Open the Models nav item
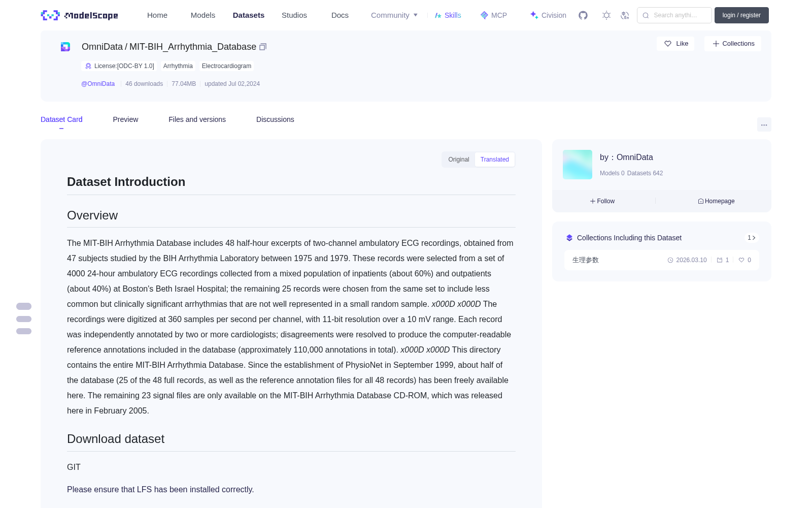Viewport: 812px width, 508px height. (x=203, y=15)
